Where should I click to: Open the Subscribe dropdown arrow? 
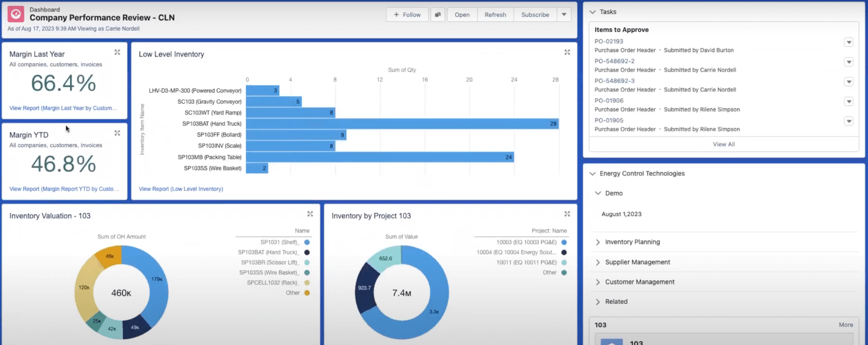click(564, 14)
